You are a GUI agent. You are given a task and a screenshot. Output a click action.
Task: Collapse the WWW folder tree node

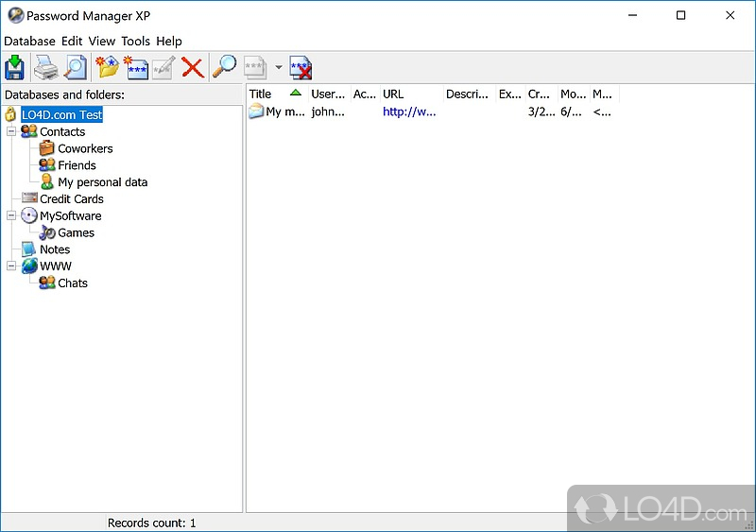(11, 266)
